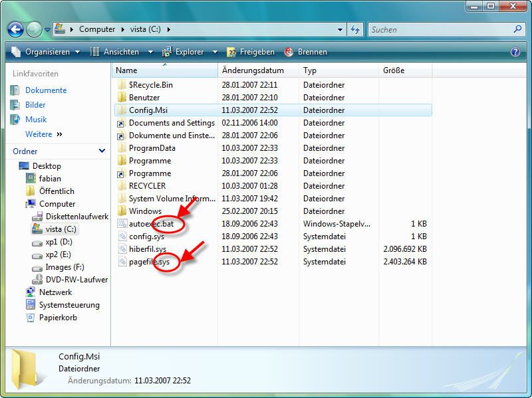Sort by the Typ column header

pyautogui.click(x=338, y=70)
